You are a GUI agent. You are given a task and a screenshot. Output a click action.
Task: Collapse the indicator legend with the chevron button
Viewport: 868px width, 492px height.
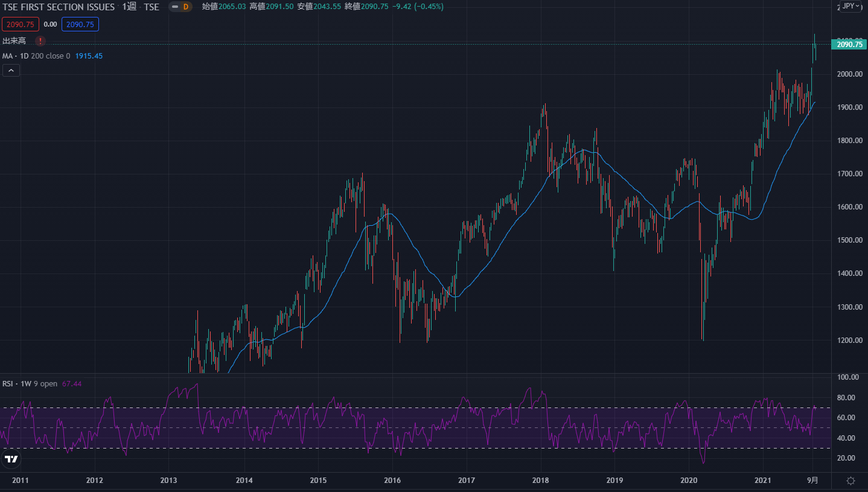click(11, 70)
